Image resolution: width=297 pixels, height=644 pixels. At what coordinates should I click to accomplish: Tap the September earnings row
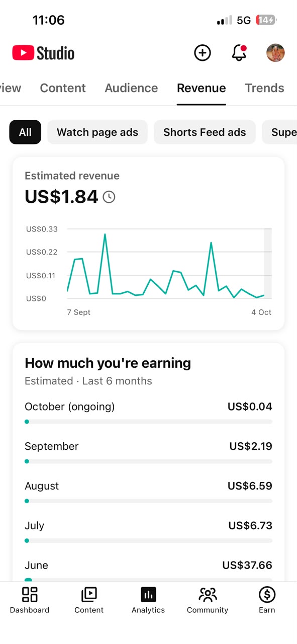[x=148, y=452]
